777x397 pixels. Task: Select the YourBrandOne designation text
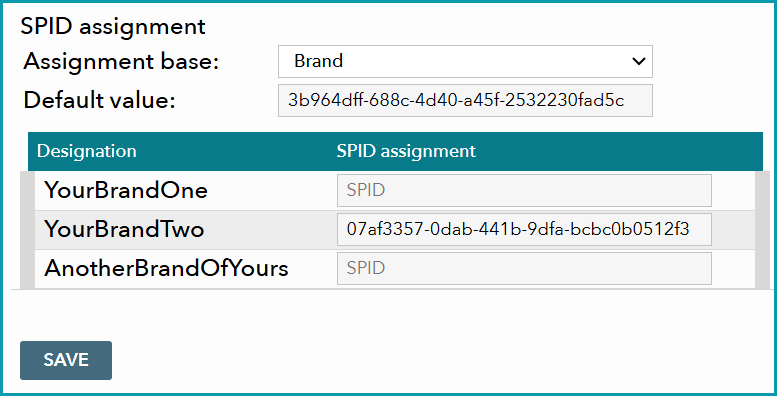[x=126, y=190]
